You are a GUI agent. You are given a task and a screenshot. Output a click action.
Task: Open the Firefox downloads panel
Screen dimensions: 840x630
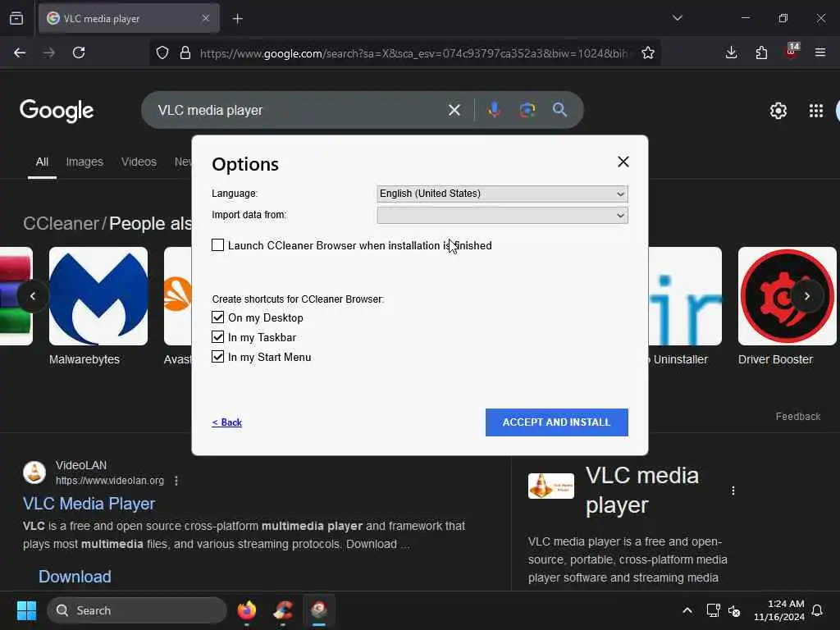[x=731, y=52]
